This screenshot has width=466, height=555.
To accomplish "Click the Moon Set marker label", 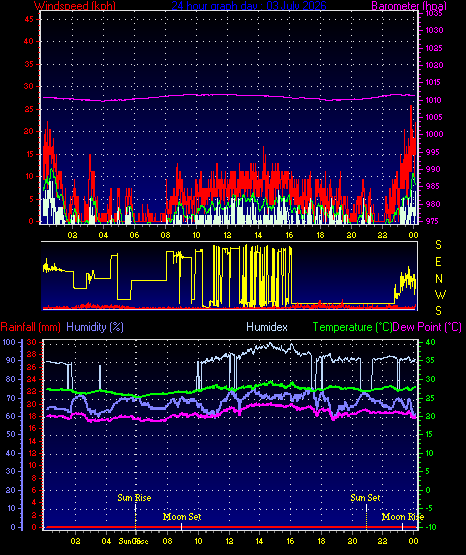I will (x=182, y=517).
